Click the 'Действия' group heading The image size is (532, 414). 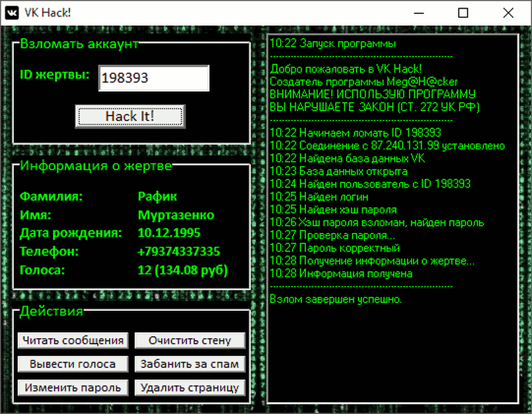point(51,311)
